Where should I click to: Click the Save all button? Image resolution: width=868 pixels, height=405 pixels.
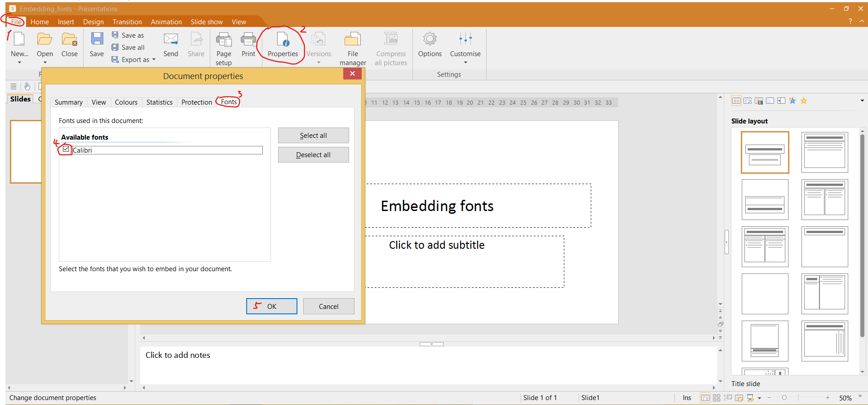(128, 48)
